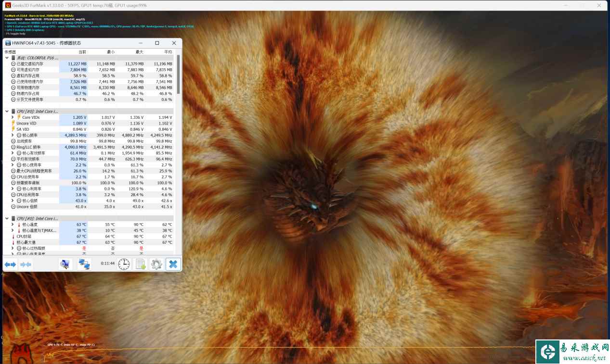Select the 已使用物理内存 sensor label

click(x=30, y=82)
